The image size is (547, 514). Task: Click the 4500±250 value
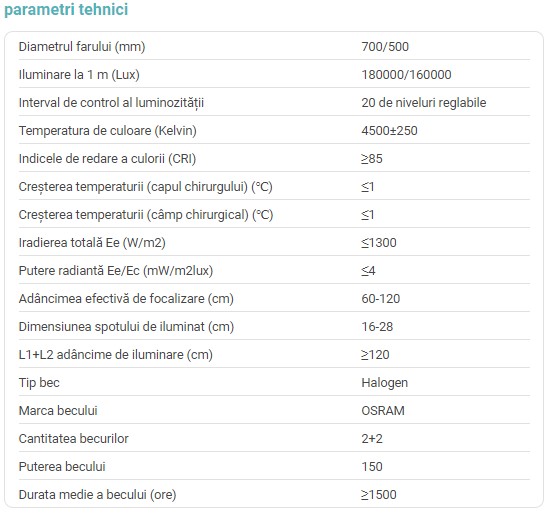389,131
